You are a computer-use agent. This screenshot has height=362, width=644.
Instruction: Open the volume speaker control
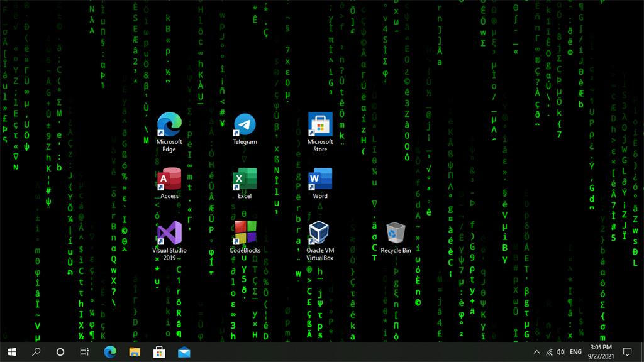click(x=560, y=352)
